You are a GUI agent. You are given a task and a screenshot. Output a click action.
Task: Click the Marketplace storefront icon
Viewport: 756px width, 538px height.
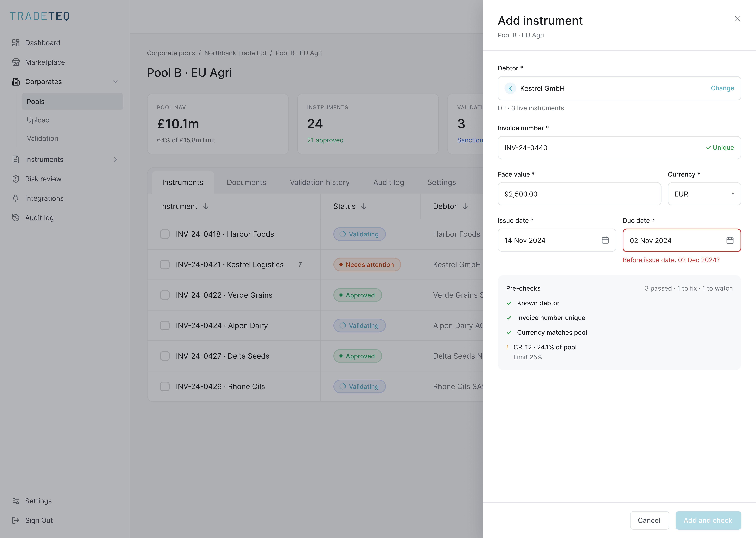16,62
